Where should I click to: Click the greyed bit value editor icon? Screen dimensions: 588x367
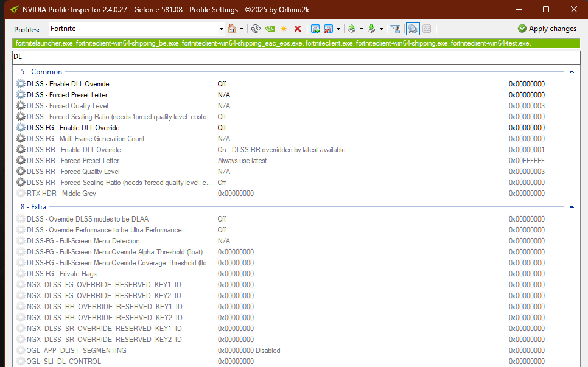427,29
